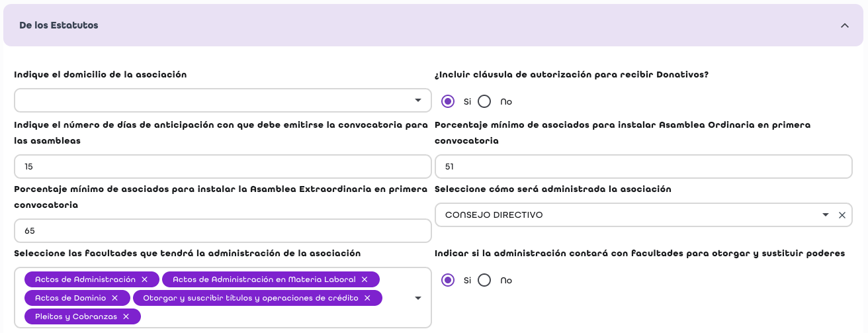This screenshot has height=333, width=868.
Task: Remove Actos de Administración en Materia Laboral tag
Action: (365, 279)
